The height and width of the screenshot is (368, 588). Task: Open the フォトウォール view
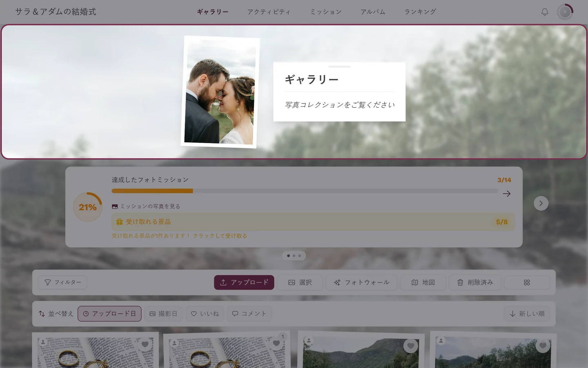pyautogui.click(x=361, y=283)
